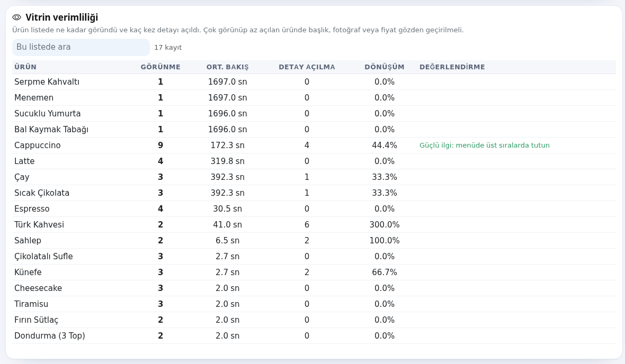Click the Türk Kahvesi product name
Screen dimensions: 625x364
(x=39, y=225)
